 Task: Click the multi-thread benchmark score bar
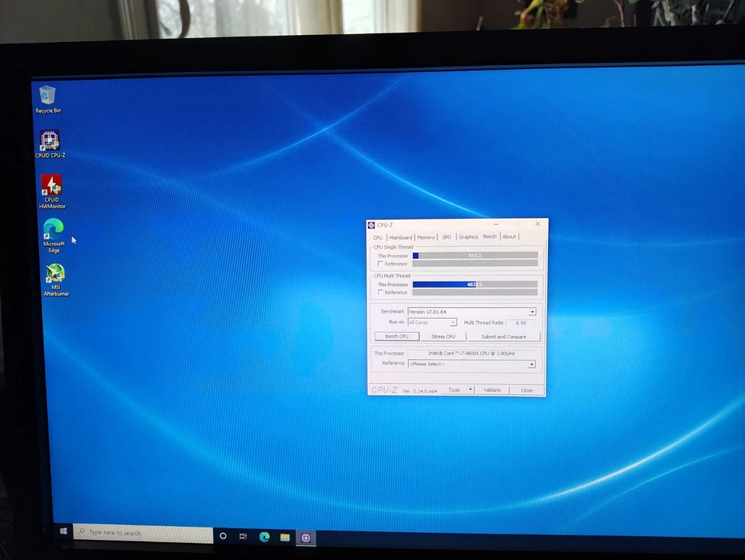click(473, 285)
